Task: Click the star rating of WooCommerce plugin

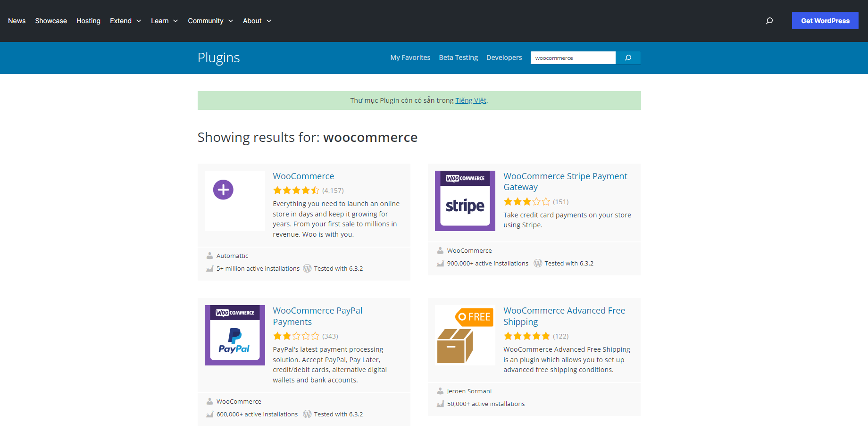Action: click(296, 191)
